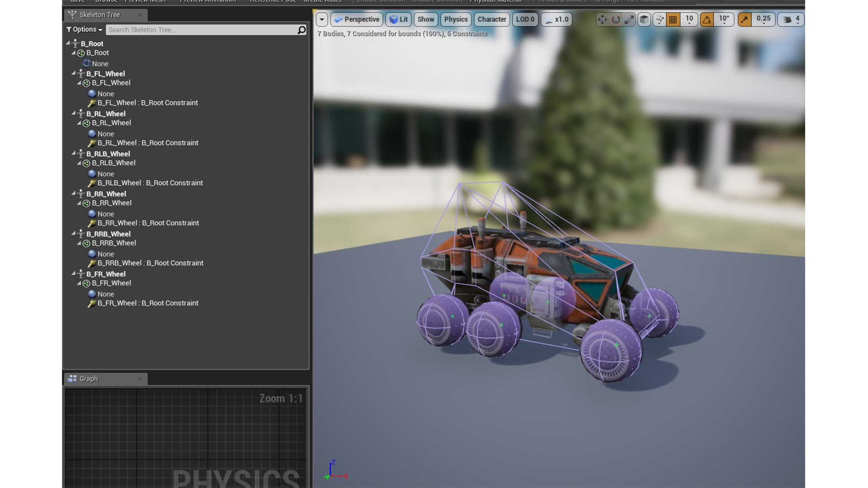Open the Perspective view dropdown
Image resolution: width=868 pixels, height=488 pixels.
coord(357,19)
